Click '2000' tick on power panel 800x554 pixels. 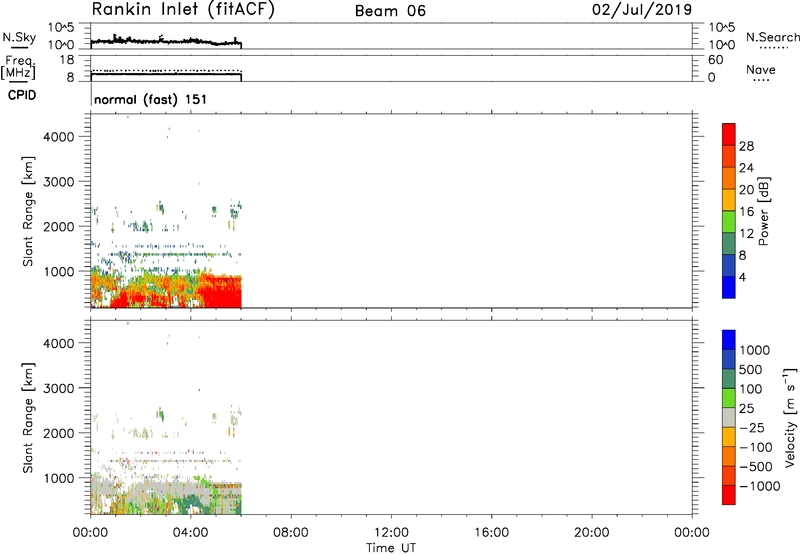59,226
